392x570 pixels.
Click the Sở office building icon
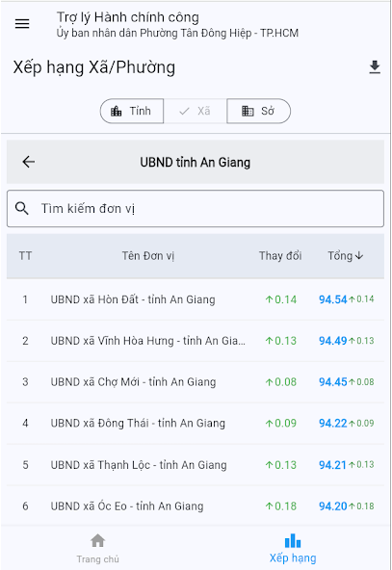point(248,111)
